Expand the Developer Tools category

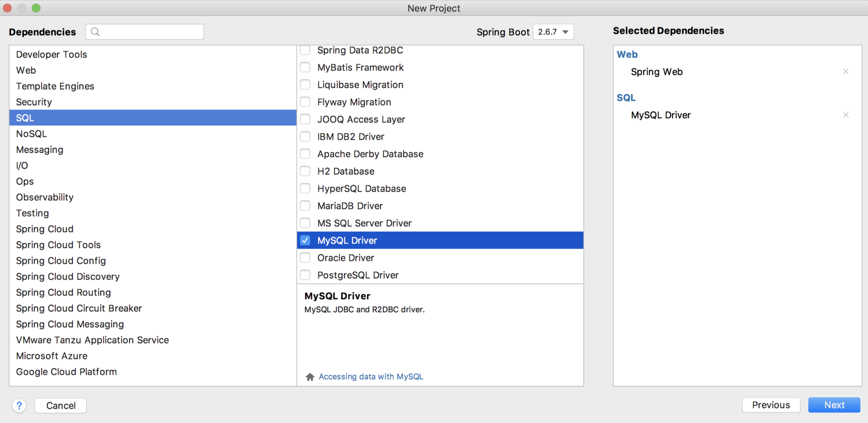click(52, 54)
